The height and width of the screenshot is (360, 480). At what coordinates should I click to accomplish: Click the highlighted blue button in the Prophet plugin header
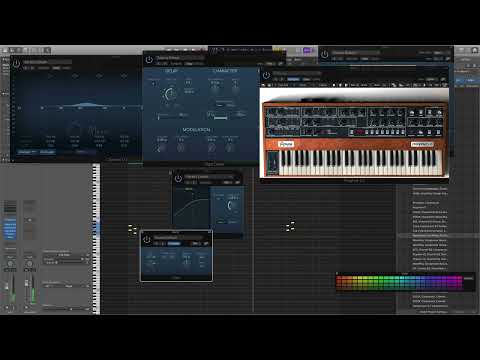(x=293, y=79)
